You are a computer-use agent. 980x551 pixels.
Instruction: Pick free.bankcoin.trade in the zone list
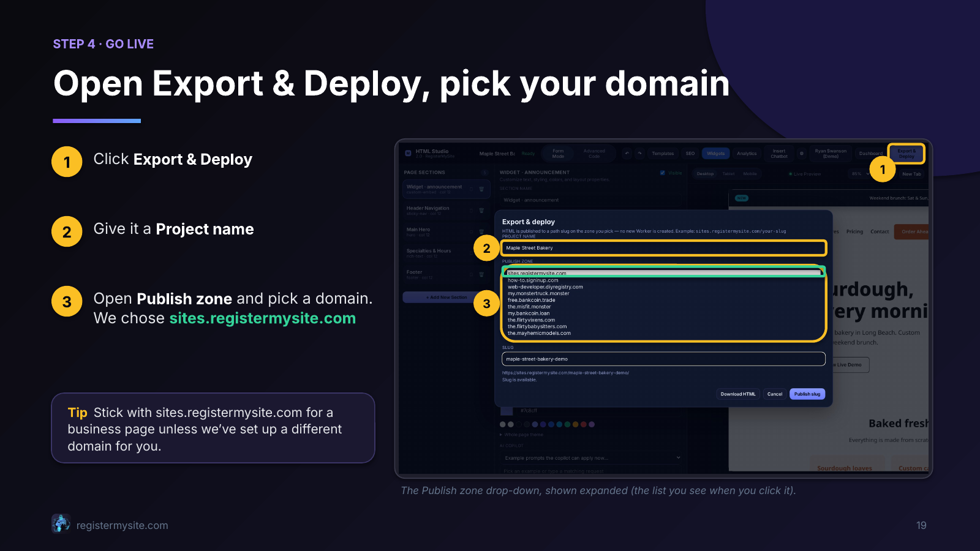click(x=664, y=300)
